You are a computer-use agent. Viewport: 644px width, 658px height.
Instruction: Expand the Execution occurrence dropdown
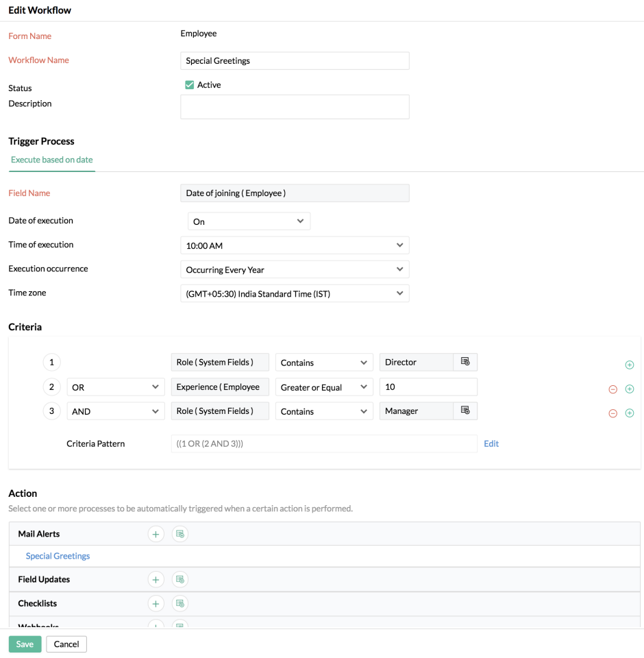(x=294, y=269)
